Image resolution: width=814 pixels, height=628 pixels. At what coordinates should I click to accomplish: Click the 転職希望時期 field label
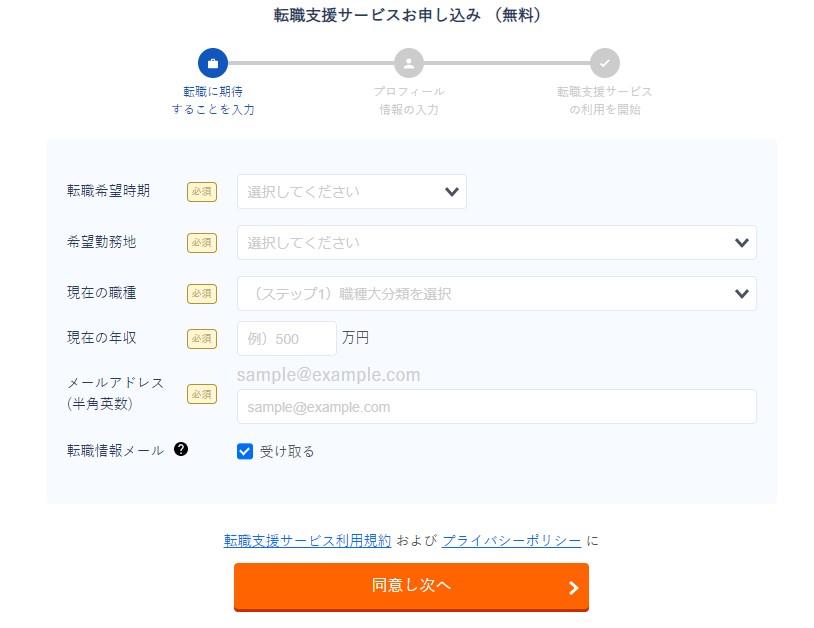[108, 190]
